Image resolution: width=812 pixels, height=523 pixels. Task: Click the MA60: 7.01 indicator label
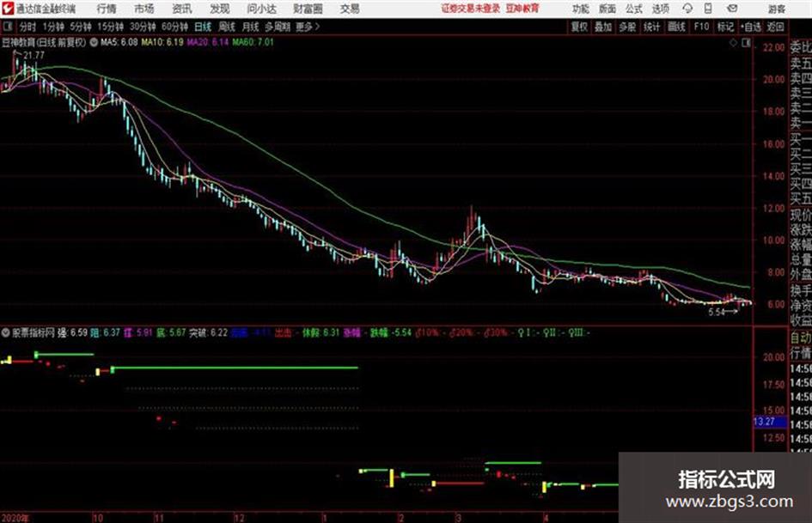(253, 42)
